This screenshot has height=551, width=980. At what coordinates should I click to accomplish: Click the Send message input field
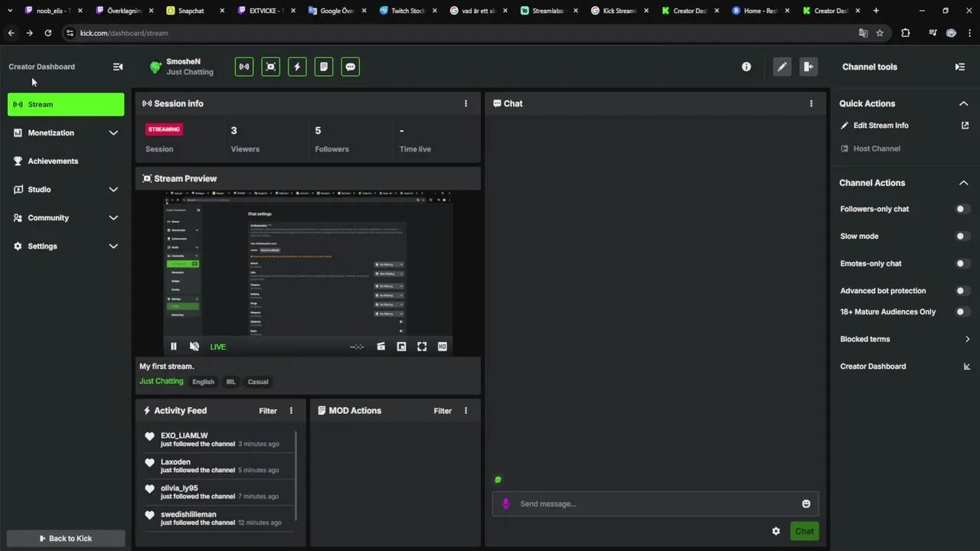point(655,504)
